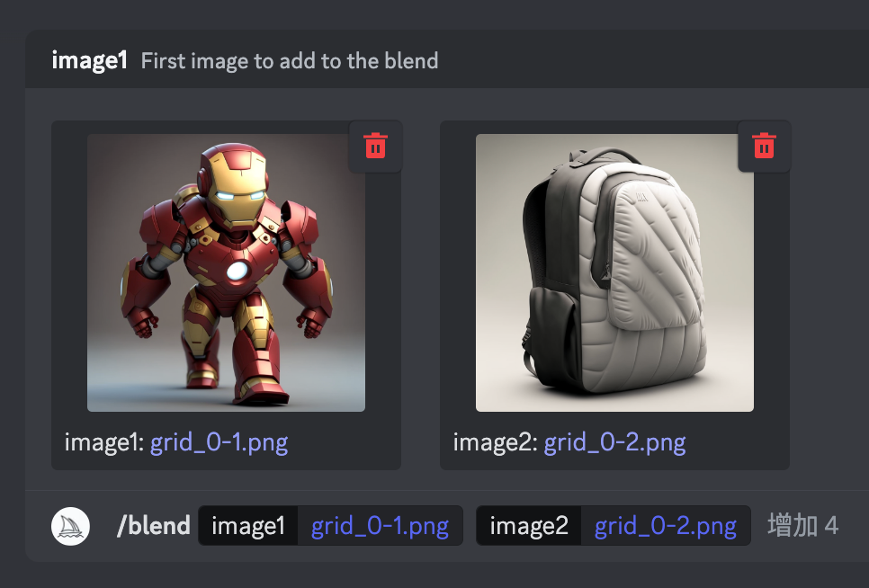Open grid_0-1.png link below Iron Man image

(219, 442)
